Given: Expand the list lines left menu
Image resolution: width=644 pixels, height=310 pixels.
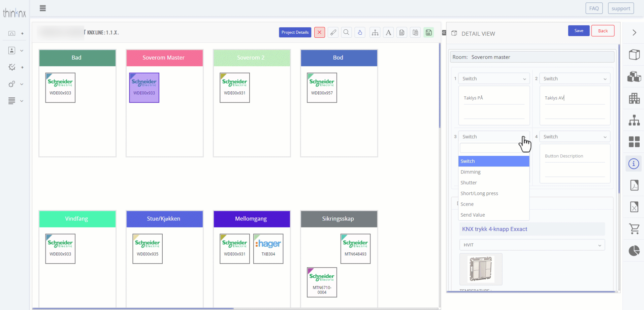Looking at the screenshot, I should click(x=15, y=101).
